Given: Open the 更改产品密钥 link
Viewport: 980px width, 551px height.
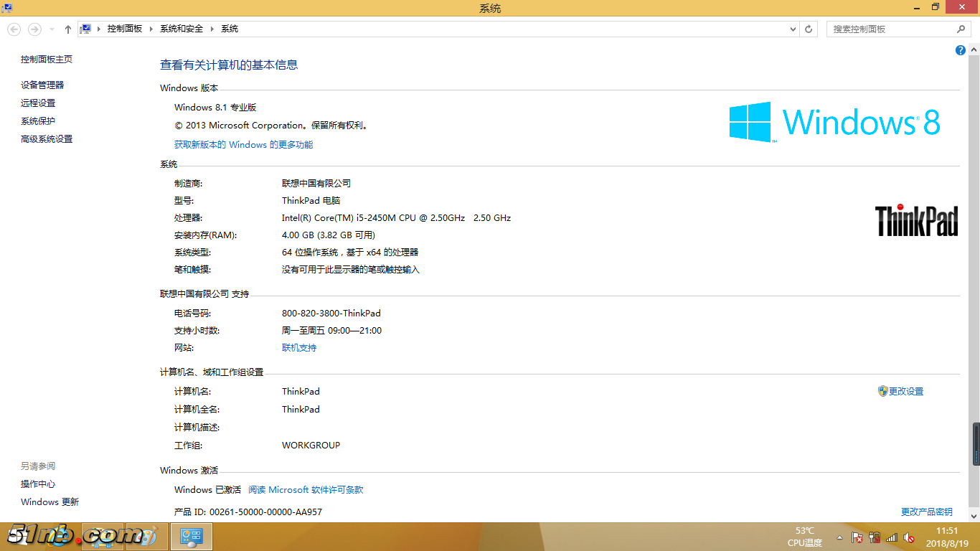Looking at the screenshot, I should point(926,512).
